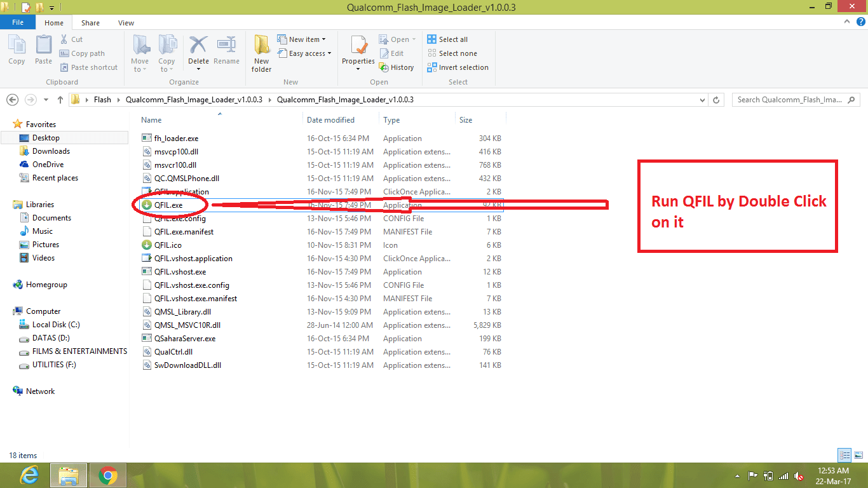Open Recent places in navigation pane
The width and height of the screenshot is (868, 488).
tap(55, 178)
